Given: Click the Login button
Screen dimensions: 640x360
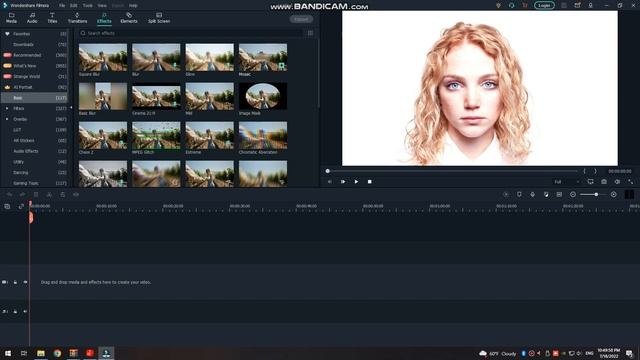Looking at the screenshot, I should tap(544, 5).
